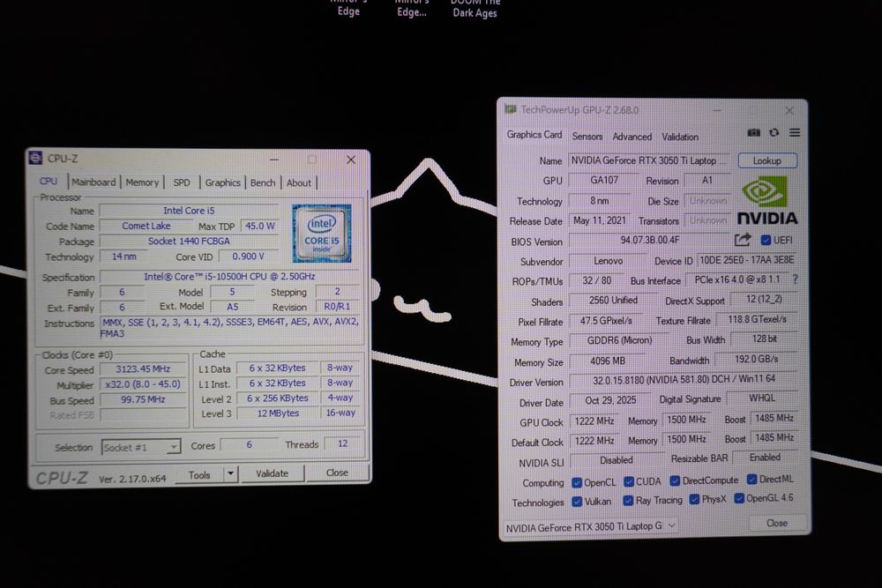
Task: Open the Tools dropdown arrow in CPU-Z
Action: (x=230, y=474)
